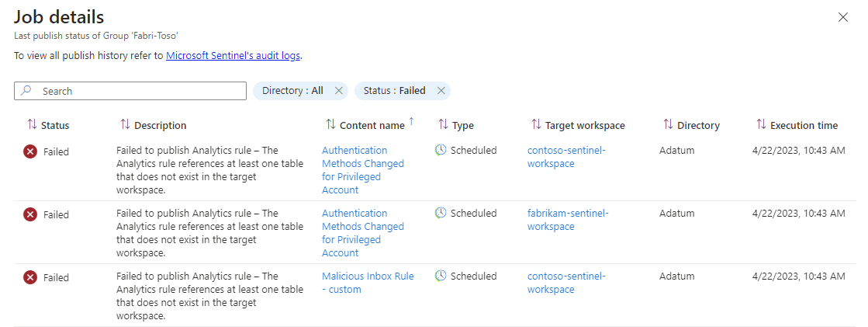Open the Malicious Inbox Rule - custom link
Screen dimensions: 868x327
pyautogui.click(x=368, y=283)
